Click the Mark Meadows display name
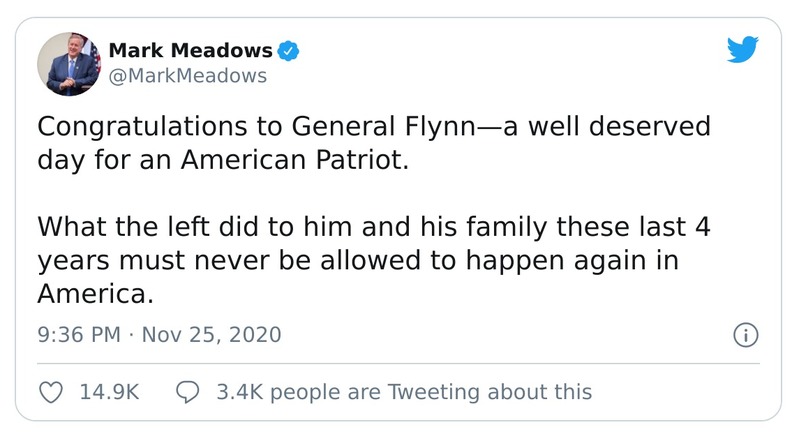This screenshot has height=441, width=799. pyautogui.click(x=190, y=50)
